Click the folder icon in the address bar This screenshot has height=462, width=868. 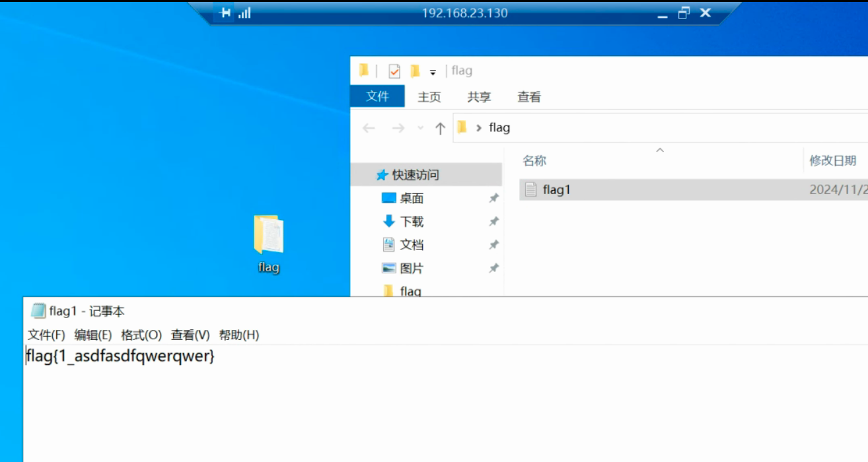coord(462,127)
